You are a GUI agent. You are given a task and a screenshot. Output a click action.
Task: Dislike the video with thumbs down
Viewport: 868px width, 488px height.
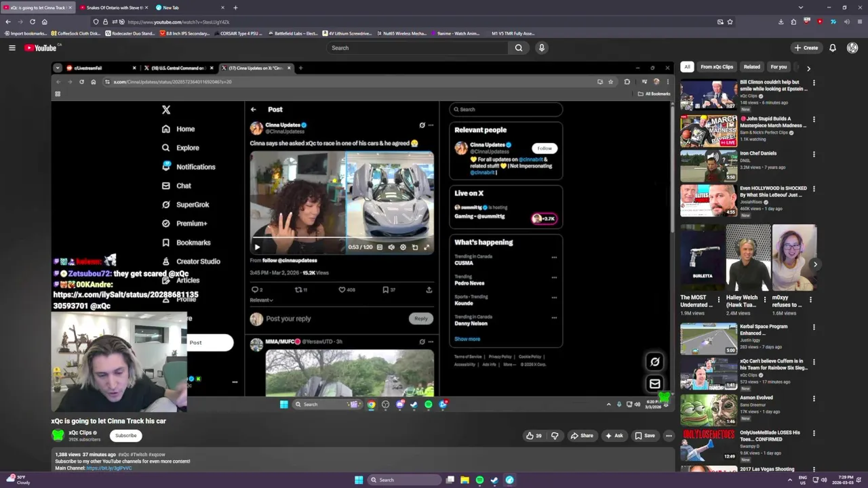pos(555,436)
